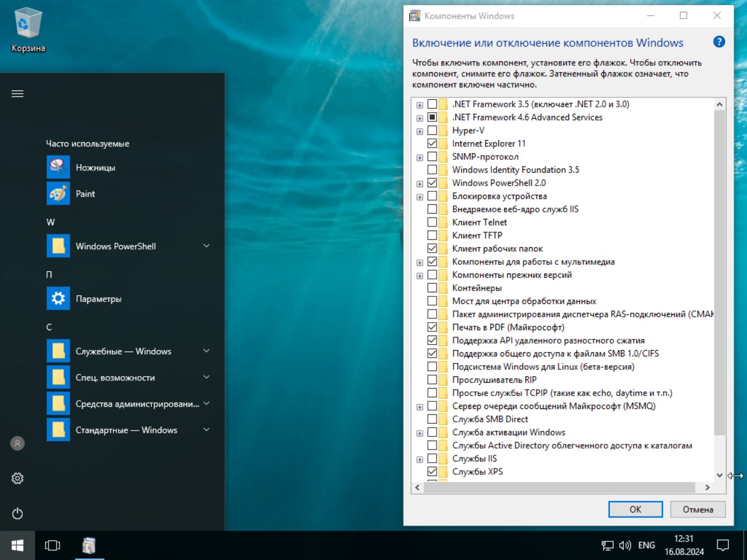The image size is (747, 560).
Task: Enable Клиент Telnet checkbox
Action: (x=432, y=222)
